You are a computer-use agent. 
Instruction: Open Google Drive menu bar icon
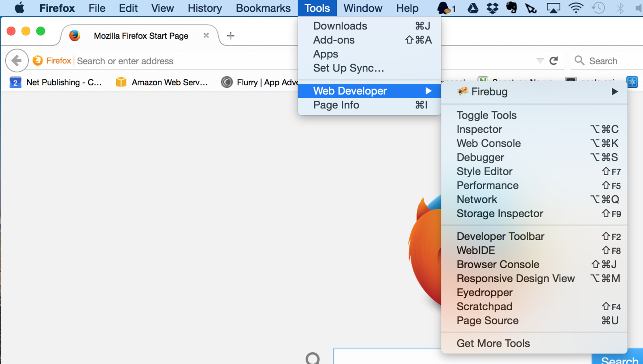473,8
